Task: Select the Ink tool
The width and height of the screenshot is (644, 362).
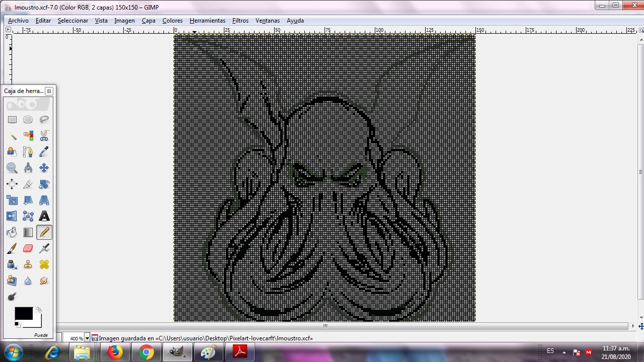Action: pyautogui.click(x=12, y=264)
